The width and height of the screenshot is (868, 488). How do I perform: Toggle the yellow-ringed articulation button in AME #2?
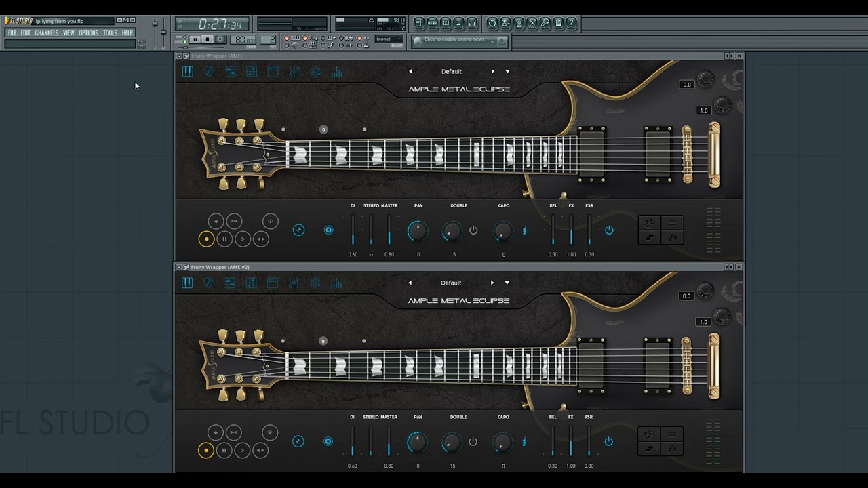tap(206, 450)
